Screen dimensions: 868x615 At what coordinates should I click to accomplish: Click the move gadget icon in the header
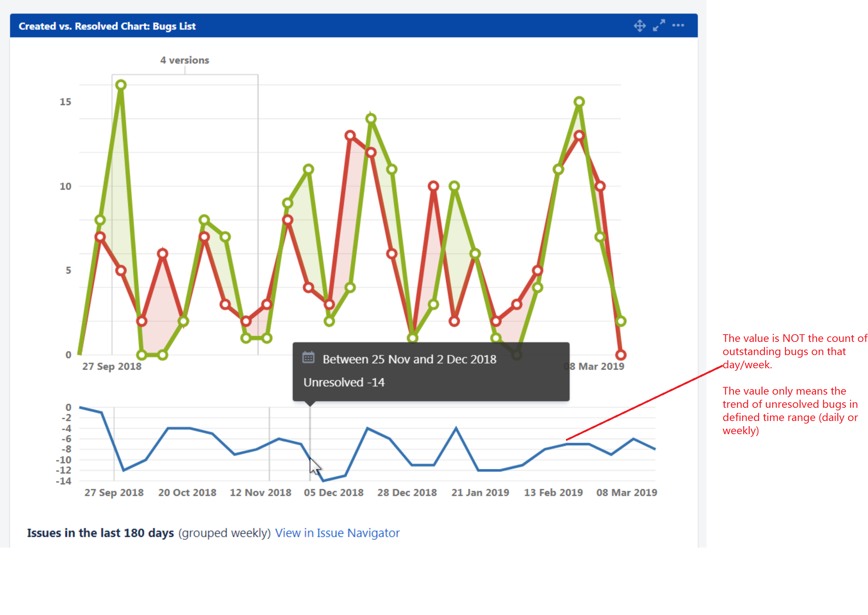pyautogui.click(x=639, y=26)
